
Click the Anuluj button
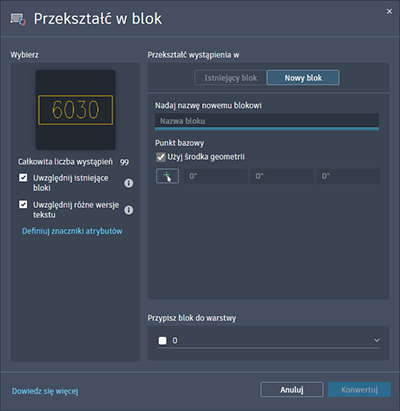[x=292, y=389]
